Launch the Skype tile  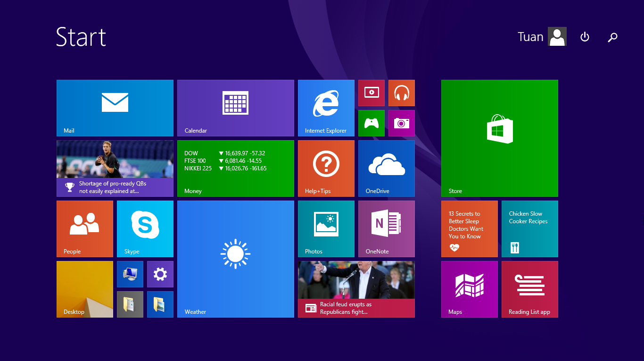(145, 229)
